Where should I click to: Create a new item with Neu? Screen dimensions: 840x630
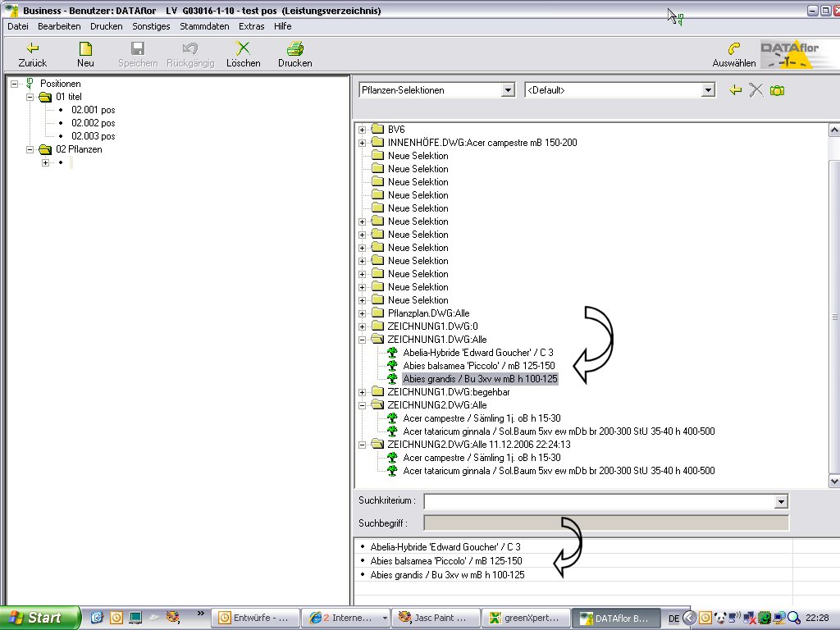coord(85,55)
